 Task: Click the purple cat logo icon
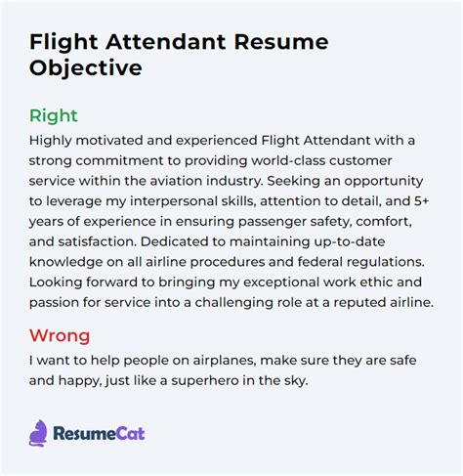(38, 433)
